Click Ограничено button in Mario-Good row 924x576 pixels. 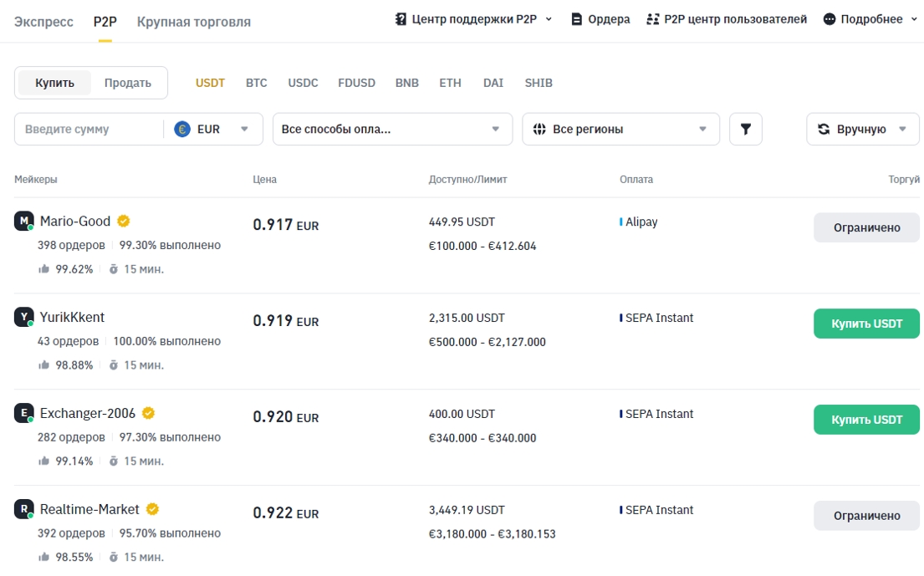866,227
